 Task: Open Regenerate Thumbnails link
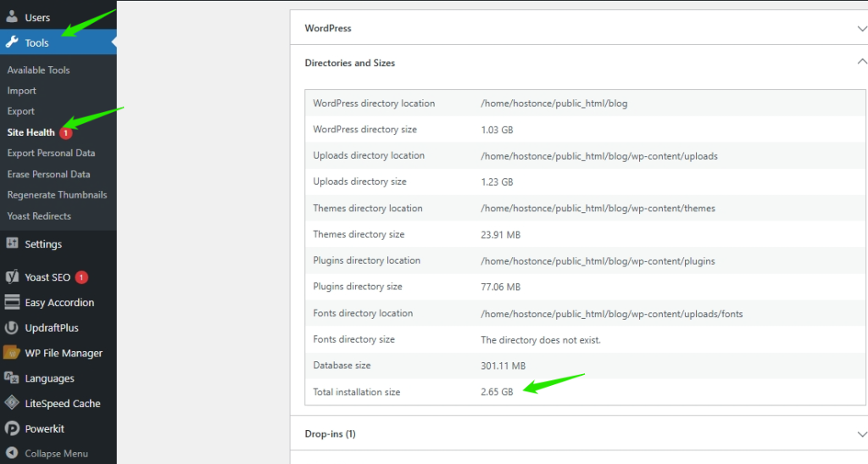point(57,195)
